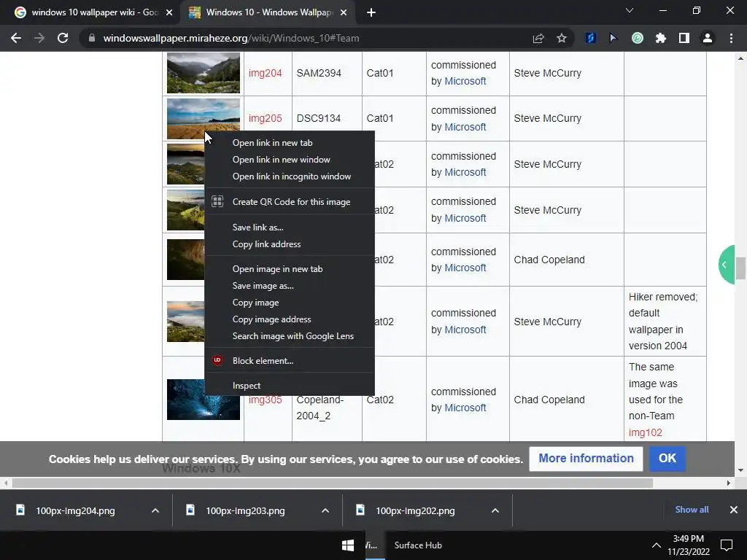Open the notification center icon

727,545
